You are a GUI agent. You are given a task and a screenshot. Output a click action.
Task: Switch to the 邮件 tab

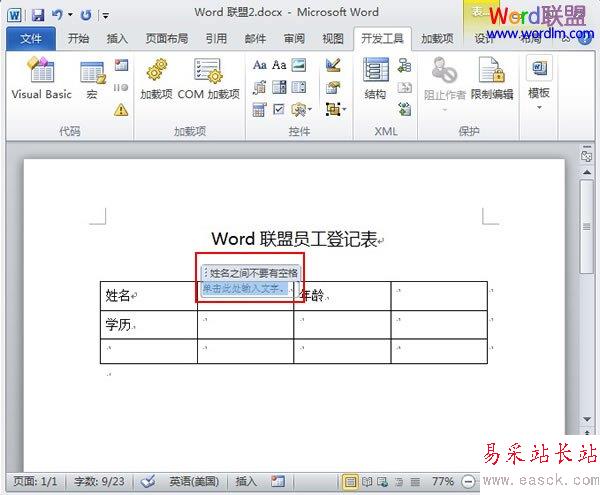255,39
